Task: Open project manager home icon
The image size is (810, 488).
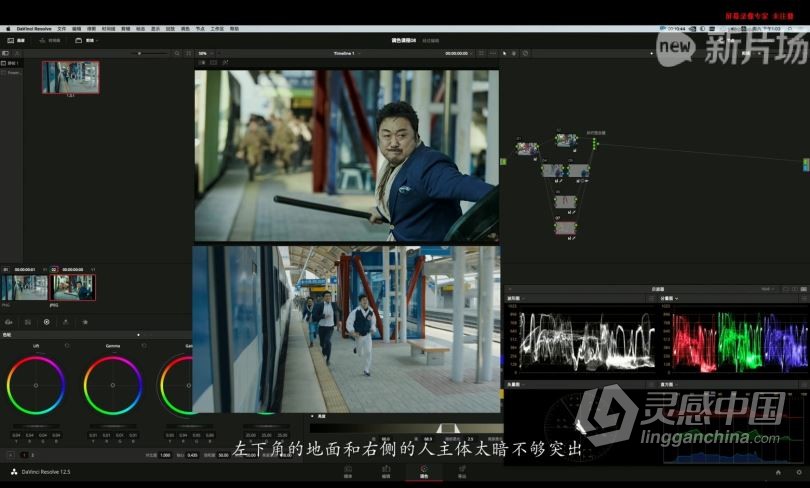Action: pos(778,472)
